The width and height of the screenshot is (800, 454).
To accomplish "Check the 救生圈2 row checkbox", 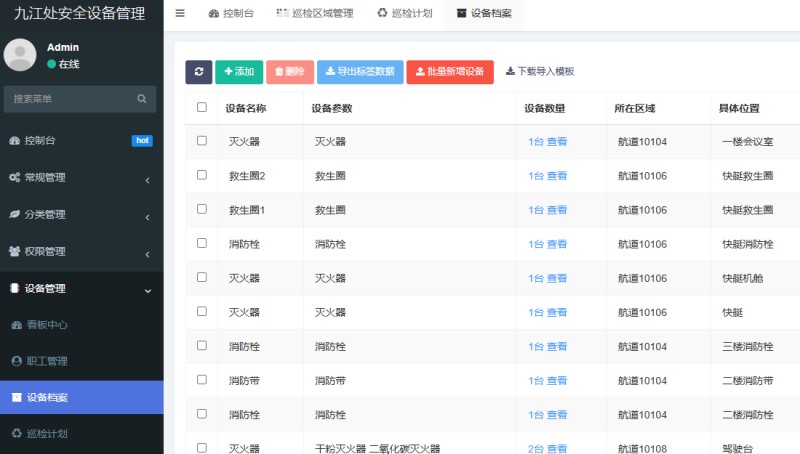I will (202, 175).
